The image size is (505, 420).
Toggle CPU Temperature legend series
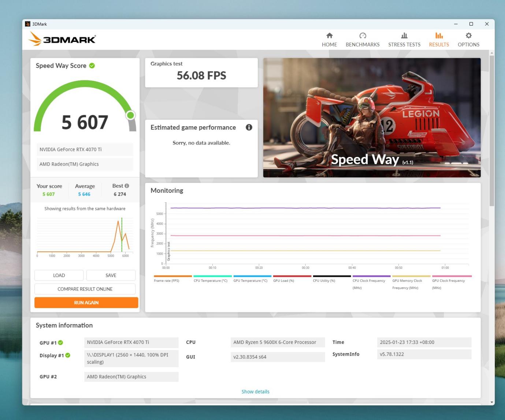[212, 279]
